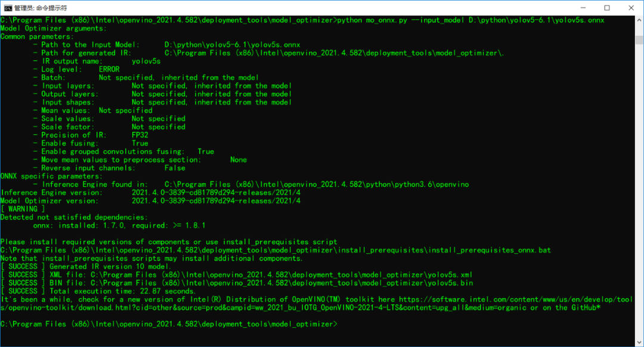This screenshot has height=347, width=644.
Task: Click the window title text 管理员: 命令提示符
Action: coord(41,8)
